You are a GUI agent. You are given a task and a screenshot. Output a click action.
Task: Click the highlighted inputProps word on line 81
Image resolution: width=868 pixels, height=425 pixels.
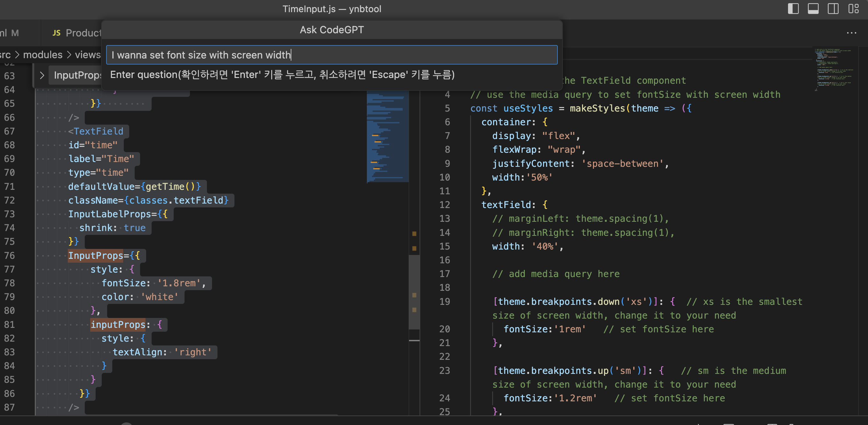click(x=118, y=324)
